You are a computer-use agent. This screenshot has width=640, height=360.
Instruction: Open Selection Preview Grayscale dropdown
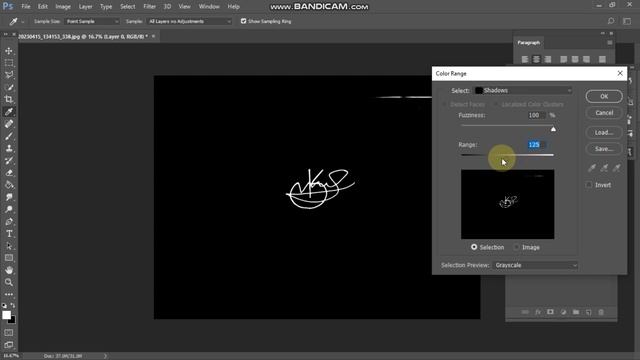pyautogui.click(x=535, y=265)
